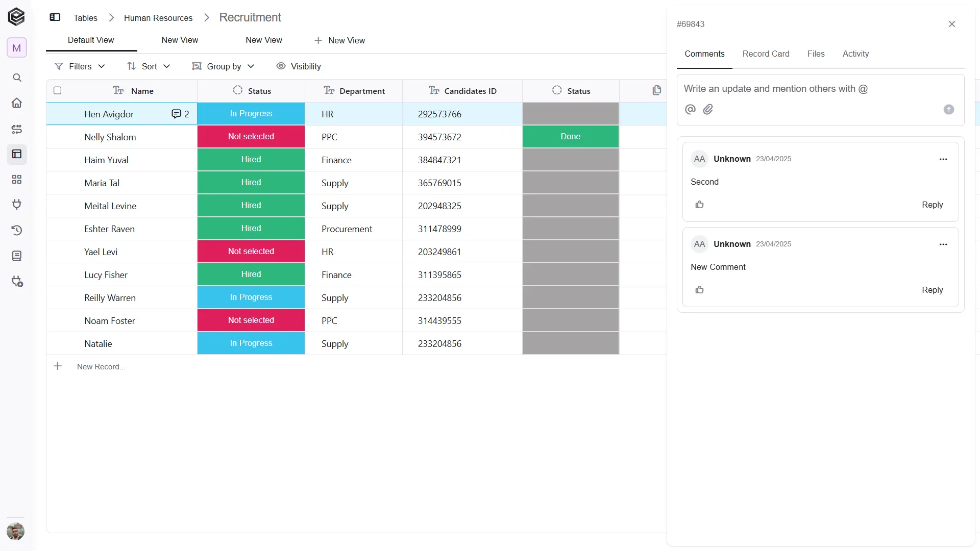
Task: Open the apps grid icon in sidebar
Action: tap(17, 180)
